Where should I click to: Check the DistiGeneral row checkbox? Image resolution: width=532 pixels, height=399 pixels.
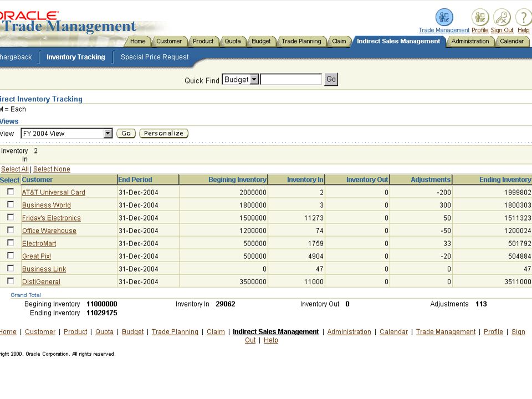tap(11, 281)
